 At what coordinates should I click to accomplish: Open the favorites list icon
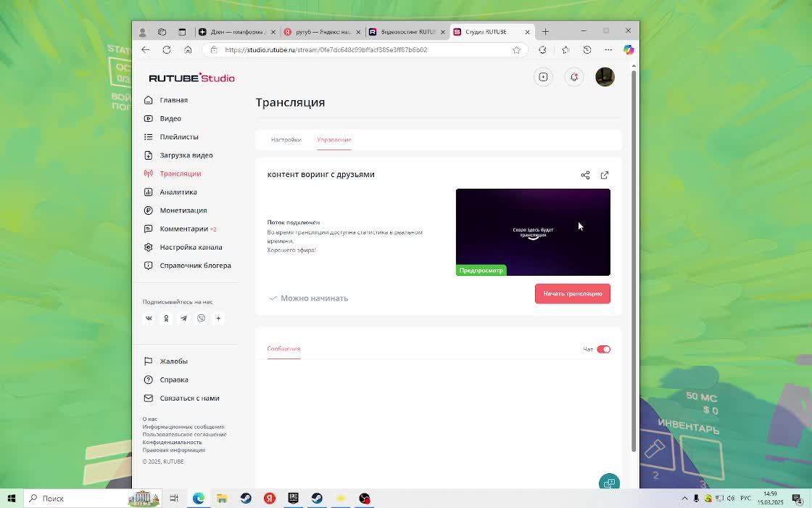pos(565,50)
